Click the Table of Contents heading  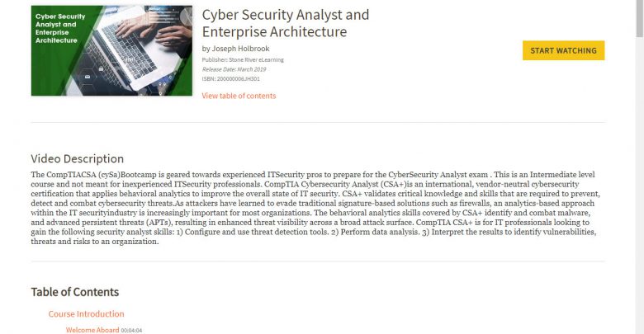(75, 292)
